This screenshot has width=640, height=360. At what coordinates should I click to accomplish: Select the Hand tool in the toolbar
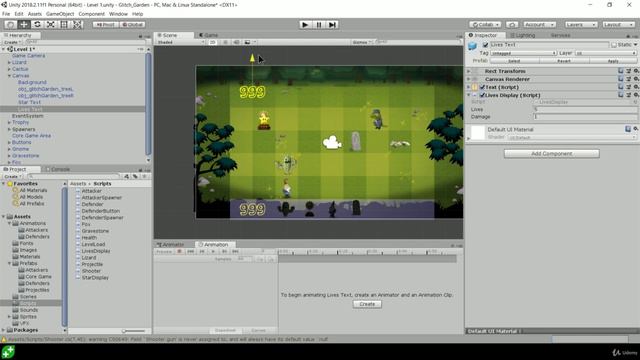coord(11,24)
